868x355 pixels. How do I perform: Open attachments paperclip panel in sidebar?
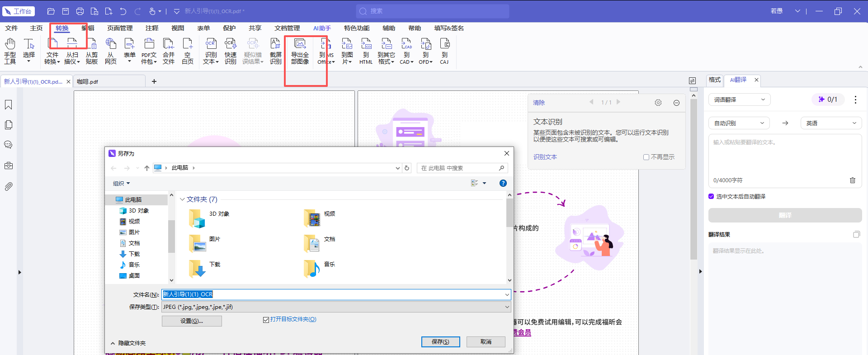8,186
